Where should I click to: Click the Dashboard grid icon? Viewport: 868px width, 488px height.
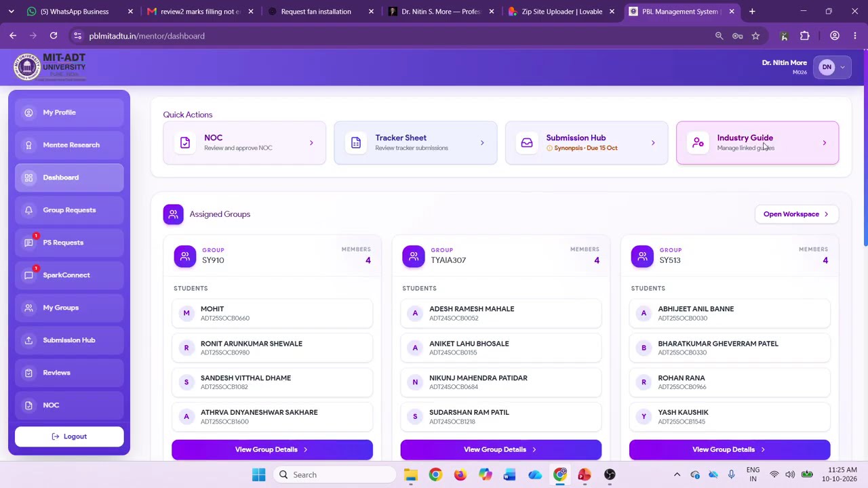coord(28,178)
